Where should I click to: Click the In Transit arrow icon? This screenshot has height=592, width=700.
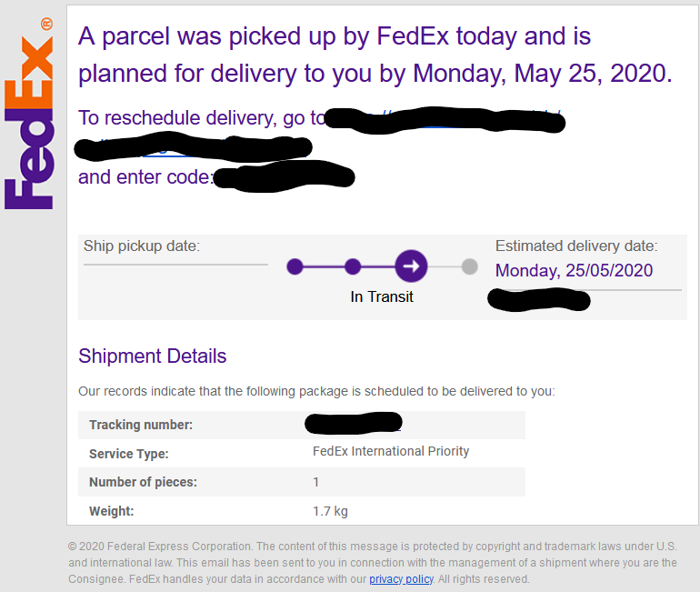tap(411, 266)
